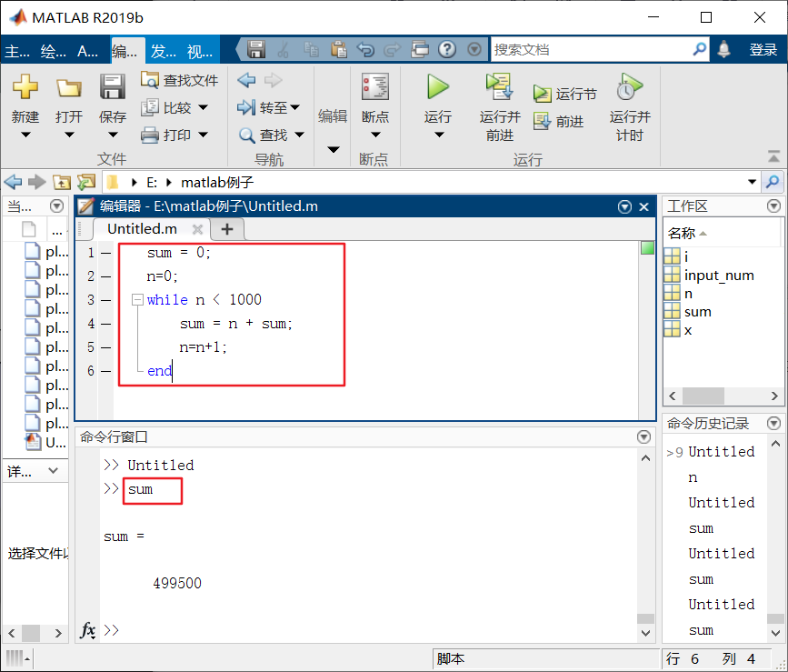This screenshot has width=788, height=672.
Task: Click the help question mark icon
Action: tap(447, 49)
